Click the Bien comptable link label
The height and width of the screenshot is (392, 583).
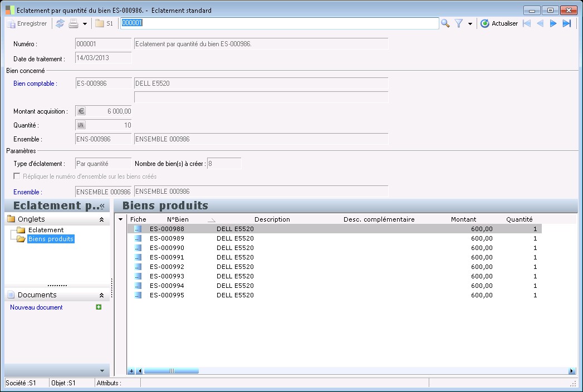tap(35, 84)
